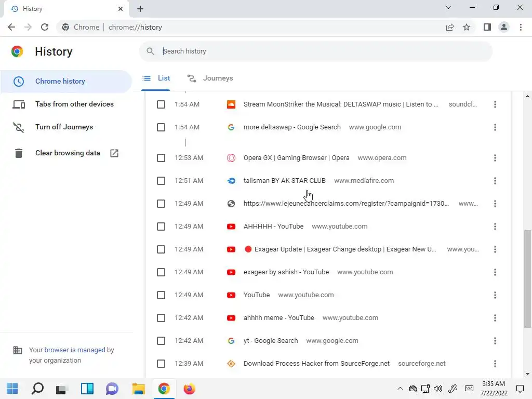
Task: Open actions menu for more deltaswap entry
Action: pos(495,127)
